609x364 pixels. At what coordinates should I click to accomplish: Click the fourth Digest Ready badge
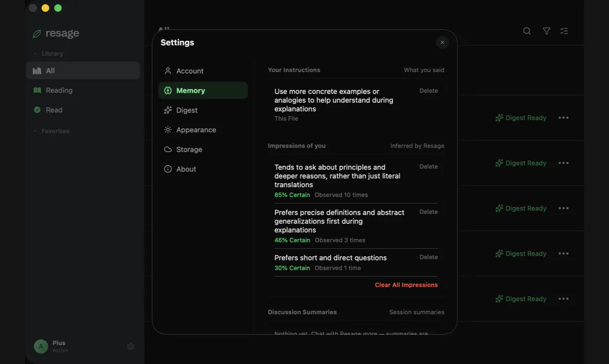click(521, 254)
